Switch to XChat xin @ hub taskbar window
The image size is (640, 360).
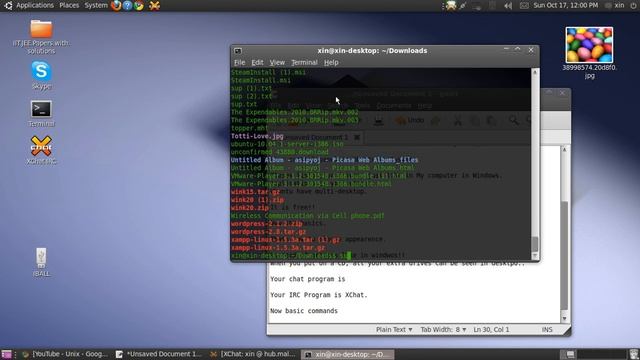pyautogui.click(x=253, y=354)
